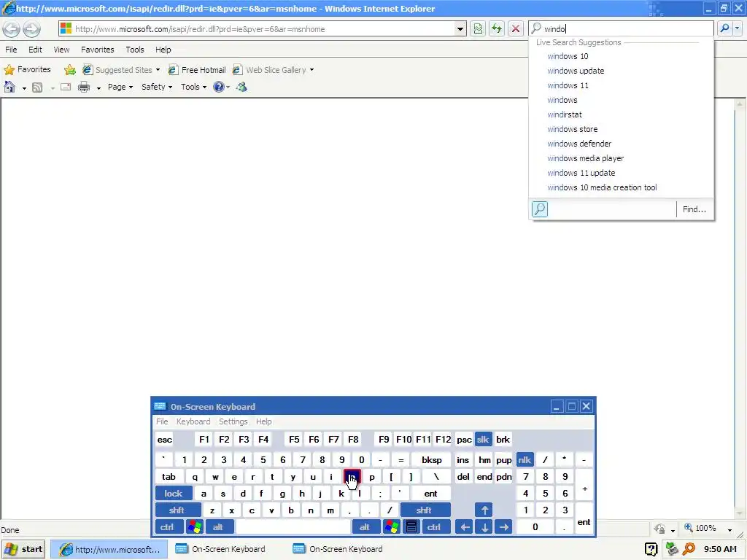Image resolution: width=747 pixels, height=560 pixels.
Task: Click the search provider magnifier icon in suggestions
Action: [x=540, y=209]
